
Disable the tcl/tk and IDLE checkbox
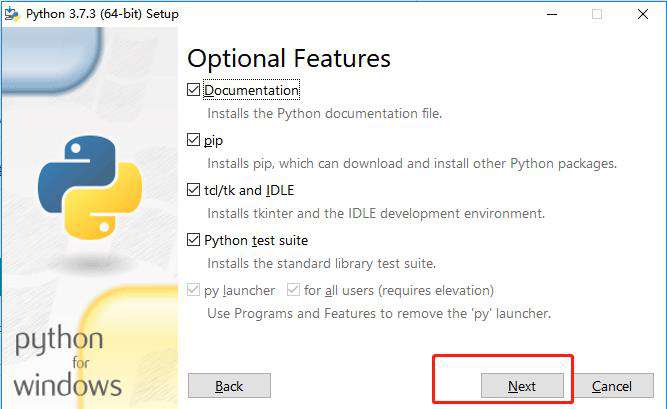[x=193, y=190]
